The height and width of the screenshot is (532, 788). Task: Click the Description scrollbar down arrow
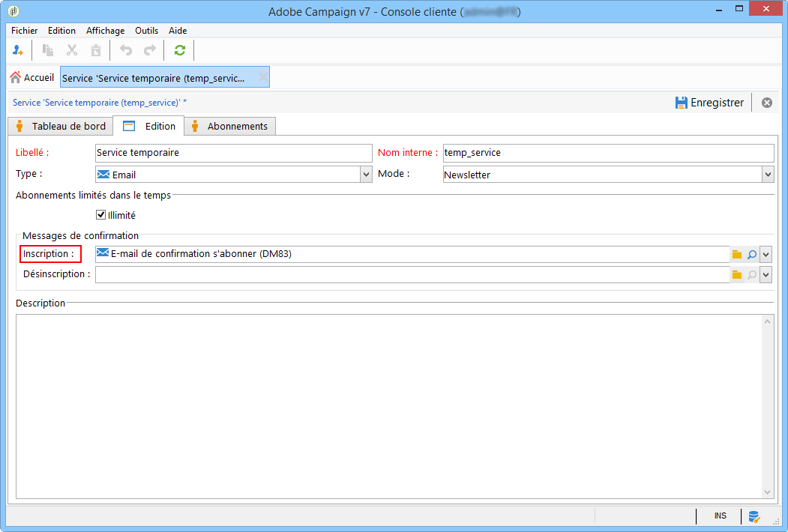[x=768, y=492]
